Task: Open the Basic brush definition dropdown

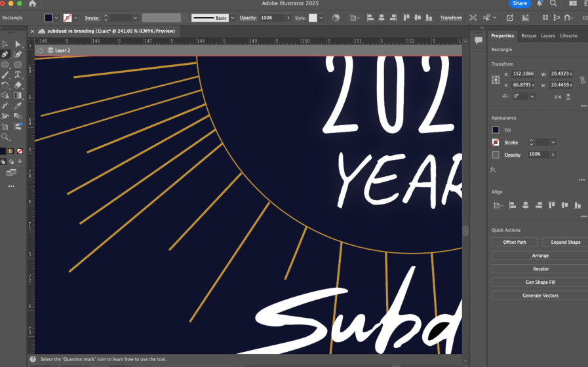Action: [233, 18]
